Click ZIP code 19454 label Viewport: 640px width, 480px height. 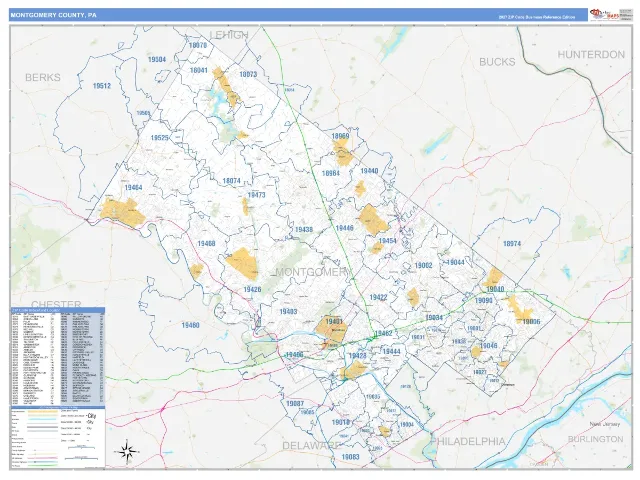click(387, 240)
